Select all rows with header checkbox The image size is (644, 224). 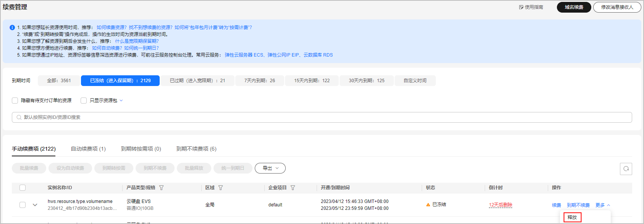point(23,188)
